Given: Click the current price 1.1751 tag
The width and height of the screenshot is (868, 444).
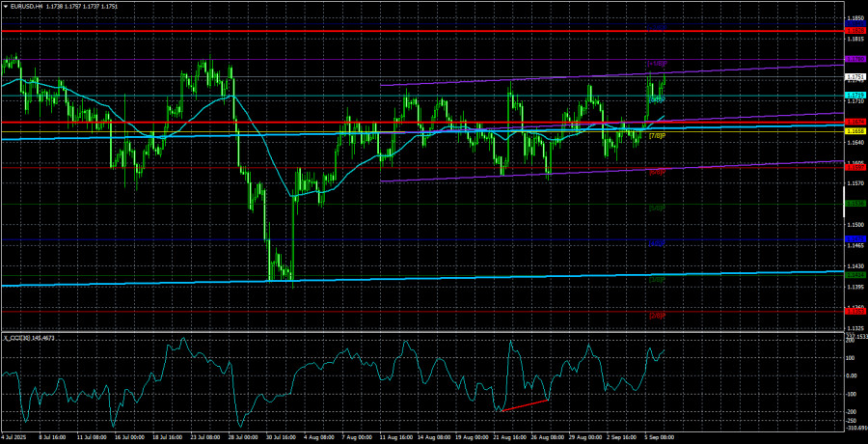Looking at the screenshot, I should click(854, 77).
